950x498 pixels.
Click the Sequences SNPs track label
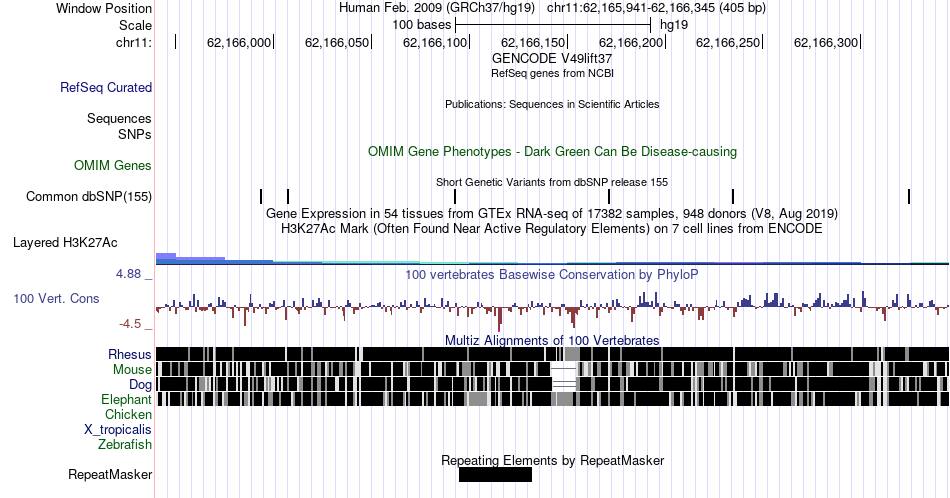[119, 126]
